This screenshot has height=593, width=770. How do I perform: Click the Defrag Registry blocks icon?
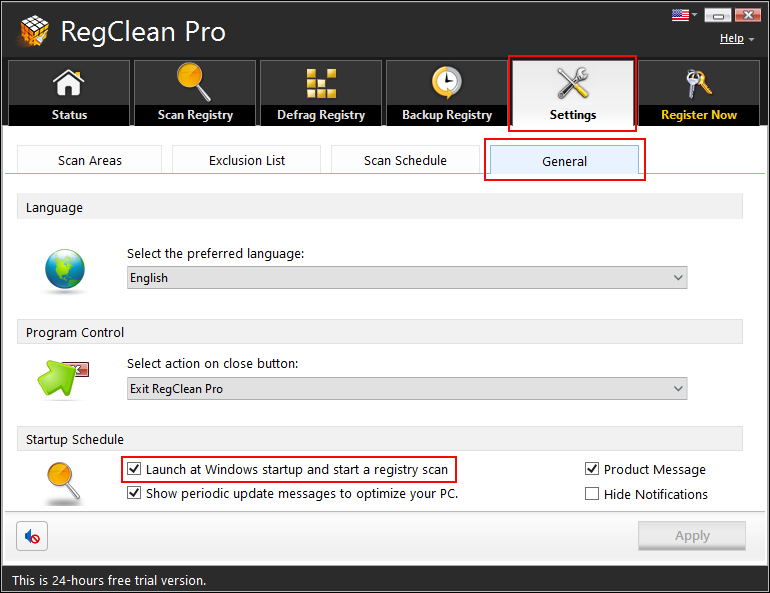321,83
